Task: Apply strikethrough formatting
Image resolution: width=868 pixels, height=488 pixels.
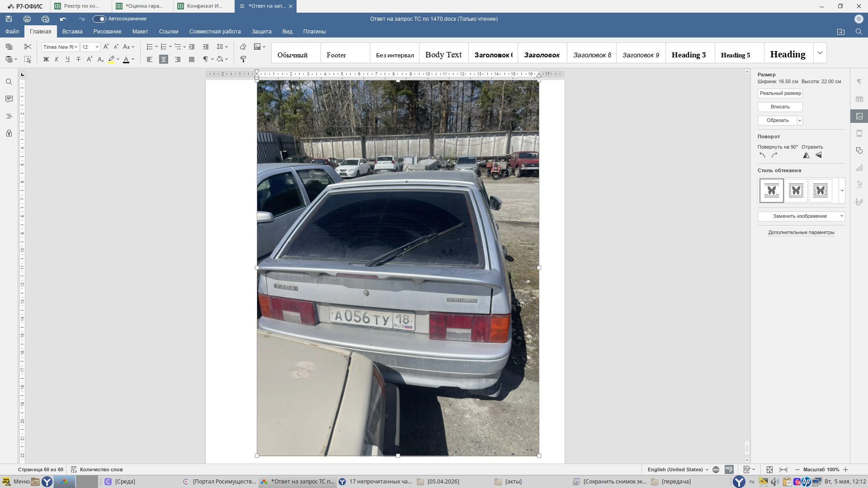Action: click(78, 59)
